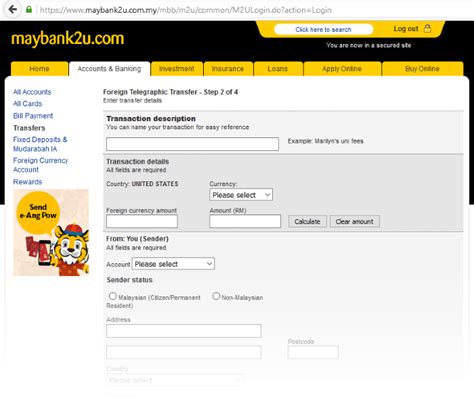Click the first Address line field

click(184, 331)
